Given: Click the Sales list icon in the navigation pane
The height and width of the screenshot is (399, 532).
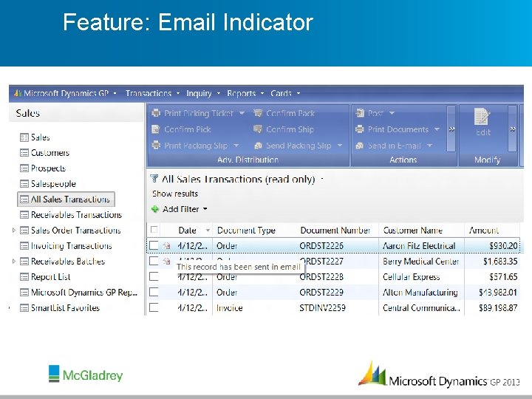Looking at the screenshot, I should pyautogui.click(x=24, y=137).
